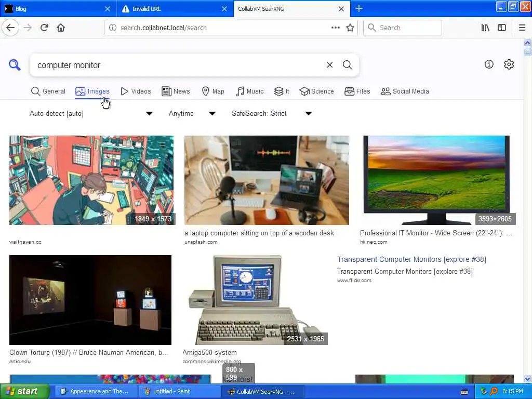
Task: Toggle the browser sidebar view
Action: pos(502,28)
